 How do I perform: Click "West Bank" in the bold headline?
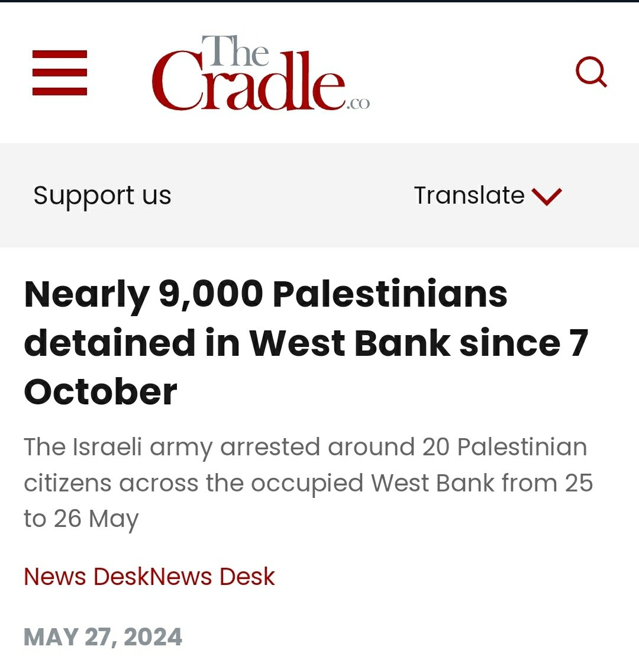pos(350,343)
